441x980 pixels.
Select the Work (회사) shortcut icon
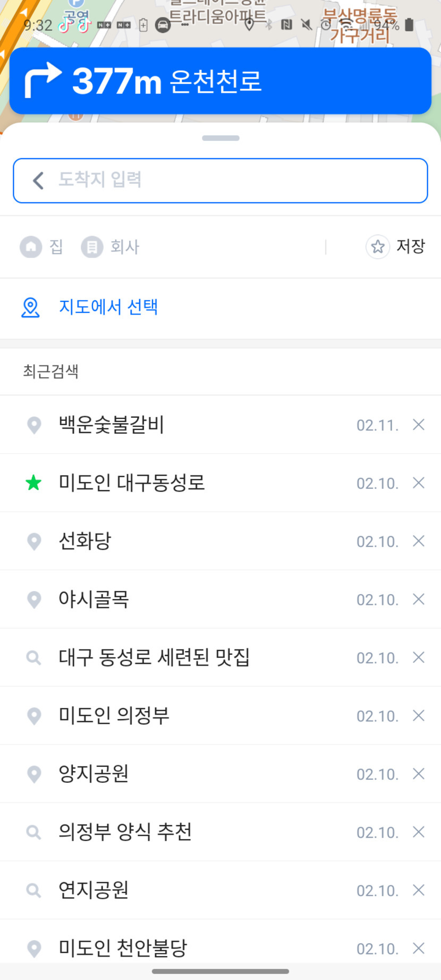tap(92, 247)
